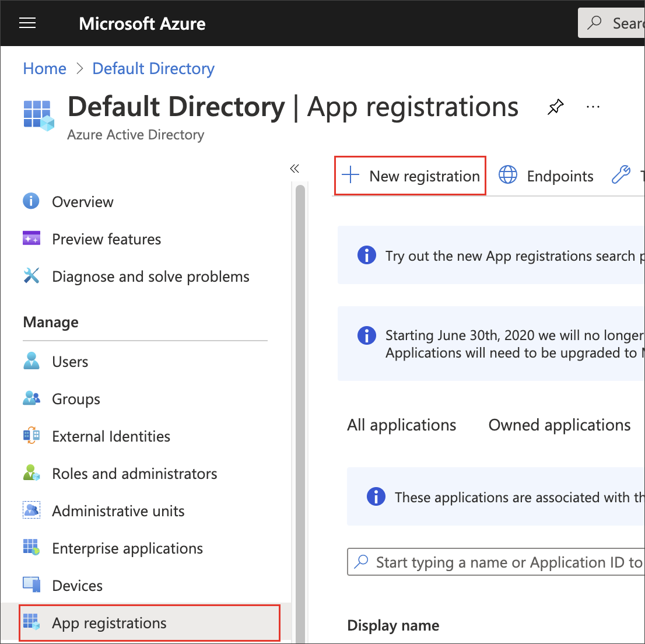
Task: Open the Azure portal hamburger menu
Action: (27, 23)
